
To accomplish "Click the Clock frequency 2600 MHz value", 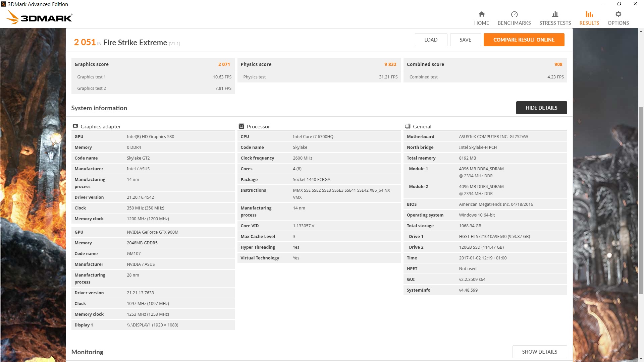I will pos(302,158).
